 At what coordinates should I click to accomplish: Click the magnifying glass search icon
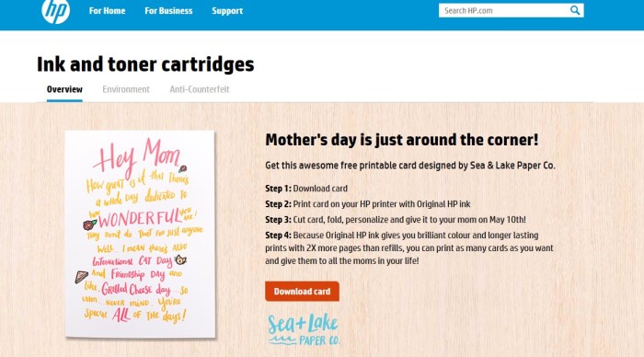(575, 10)
